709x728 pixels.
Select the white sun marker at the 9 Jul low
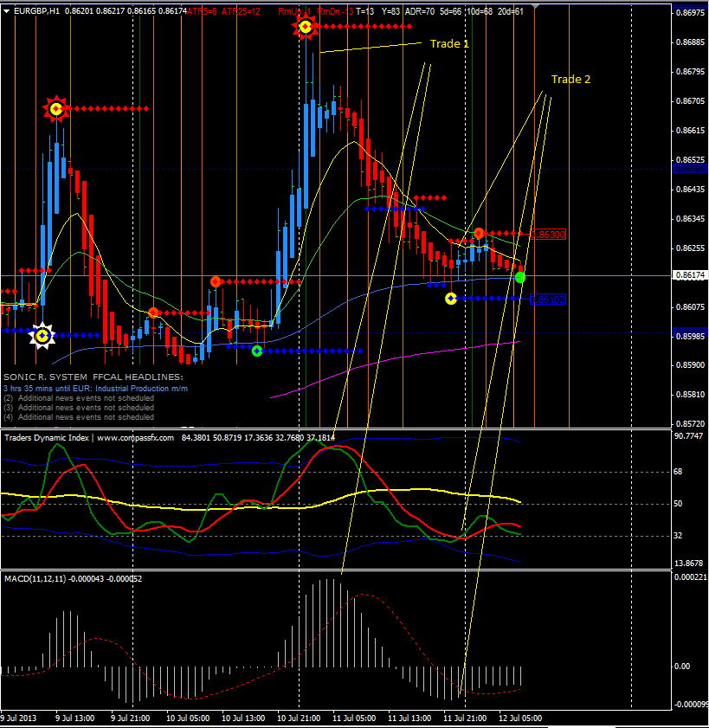point(42,335)
